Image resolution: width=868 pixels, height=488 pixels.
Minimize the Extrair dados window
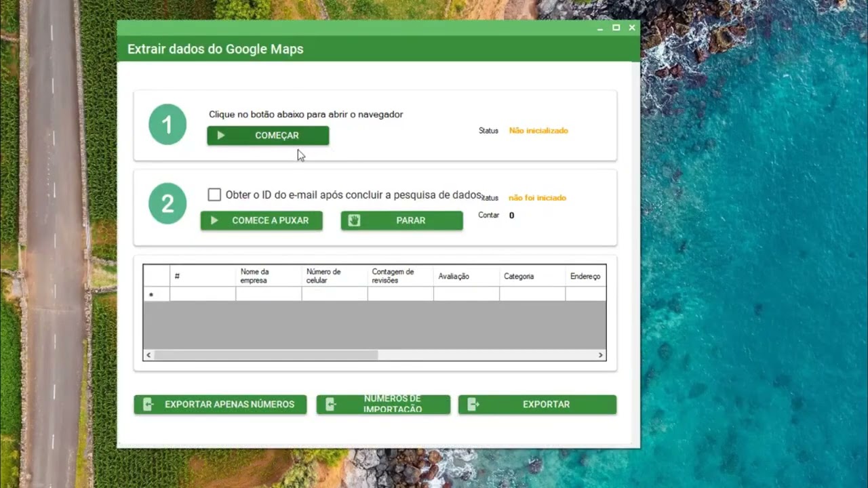tap(600, 28)
